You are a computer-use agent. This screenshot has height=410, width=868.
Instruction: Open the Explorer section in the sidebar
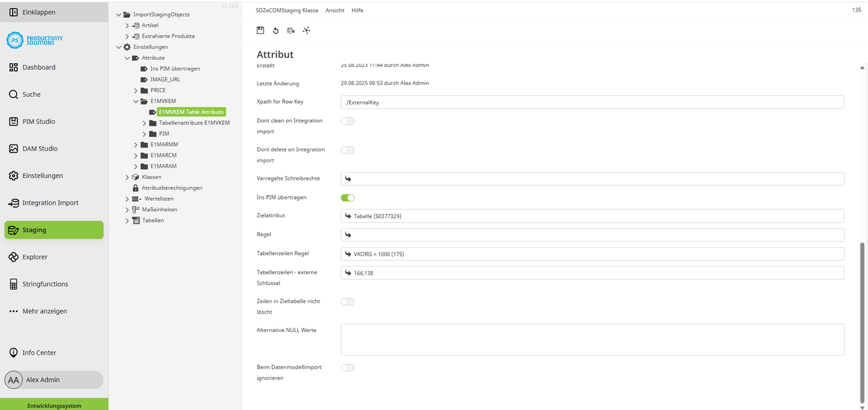[x=13, y=256]
